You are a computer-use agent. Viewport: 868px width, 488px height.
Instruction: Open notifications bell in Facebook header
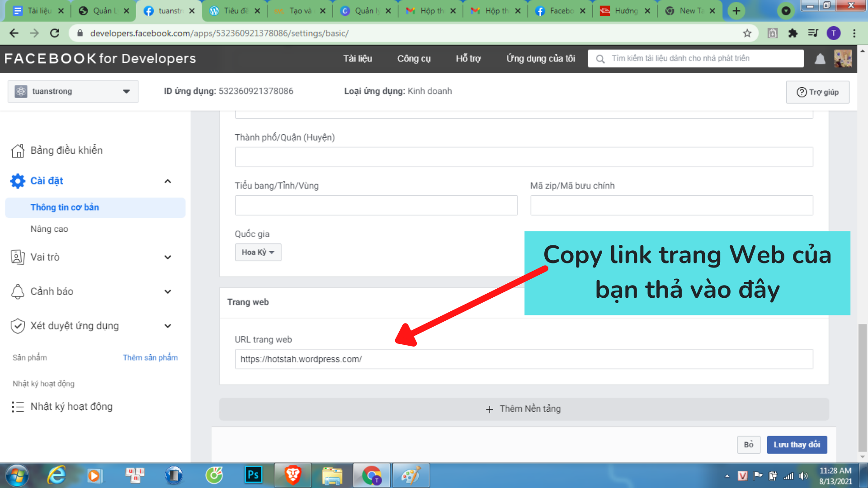820,59
